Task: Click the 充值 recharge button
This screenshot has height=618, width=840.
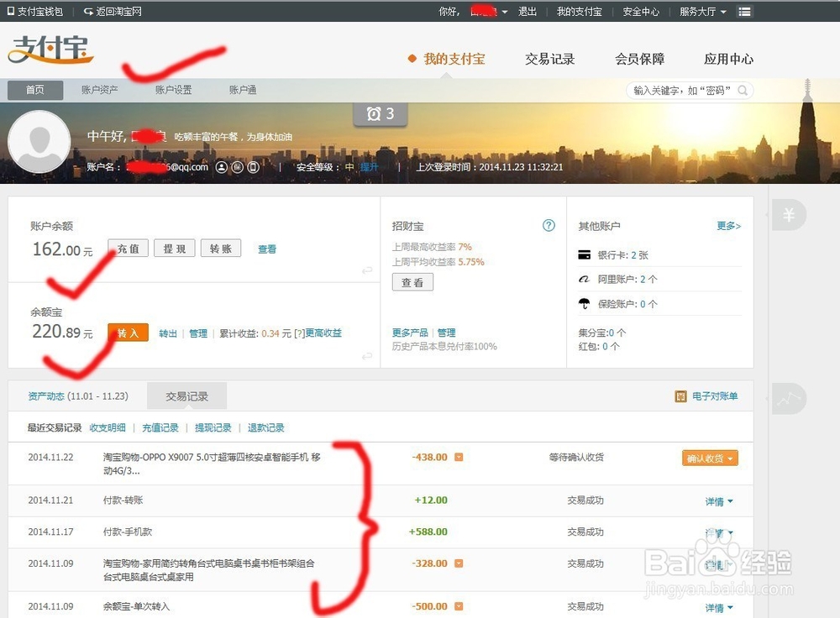Action: [x=128, y=249]
